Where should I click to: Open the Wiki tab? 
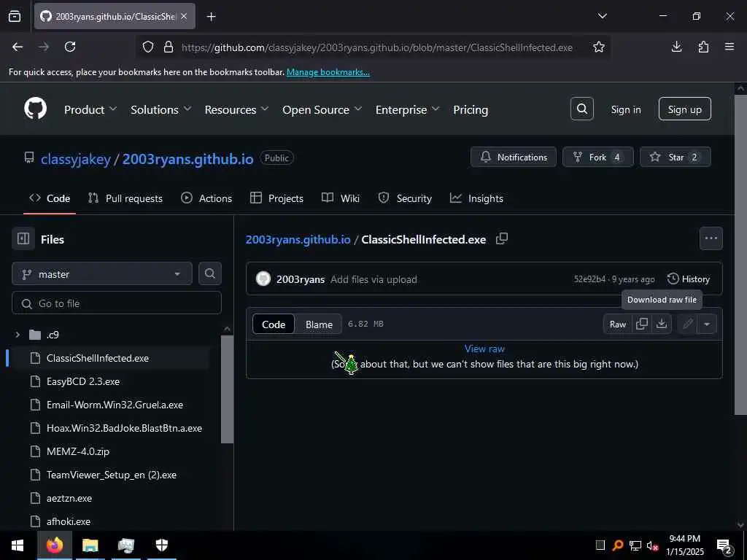(341, 198)
